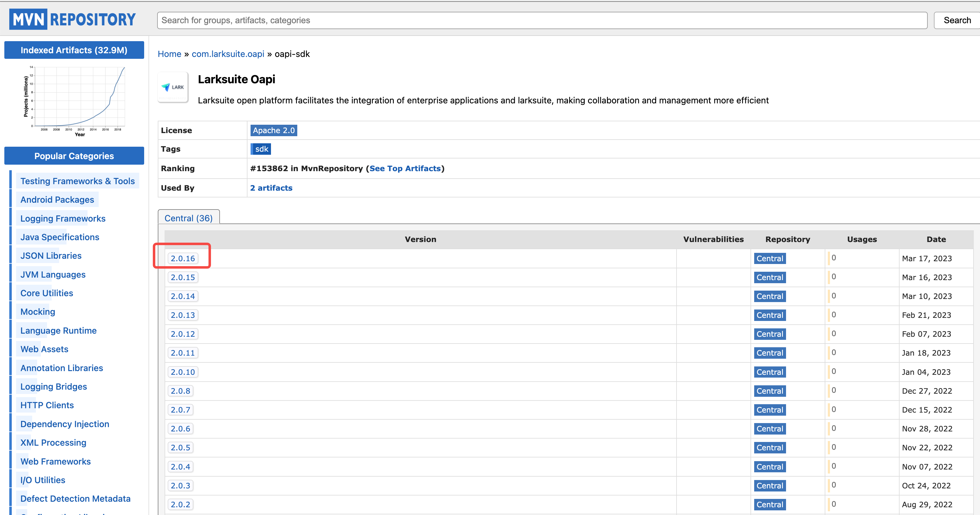Open version 2.0.16 link
This screenshot has height=515, width=980.
coord(183,258)
